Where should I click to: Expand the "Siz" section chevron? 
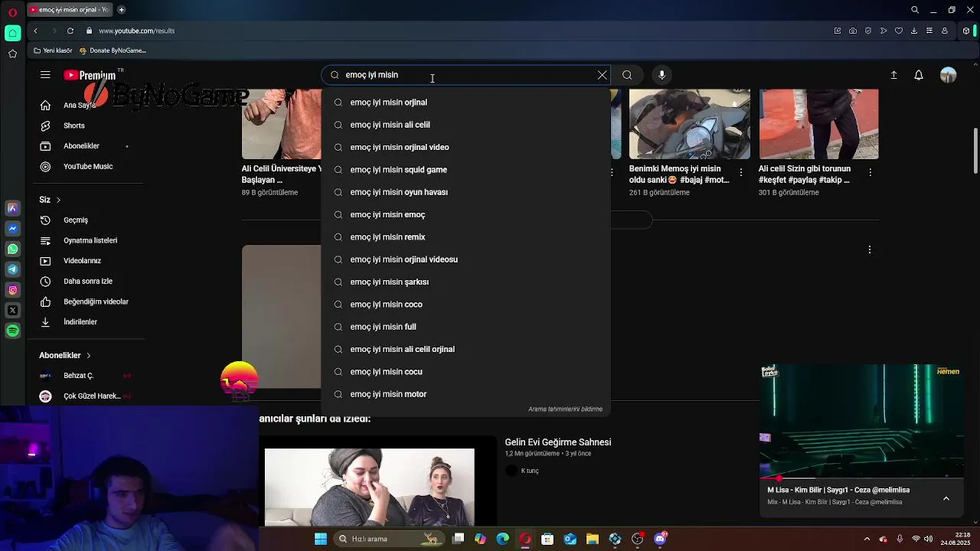point(58,200)
